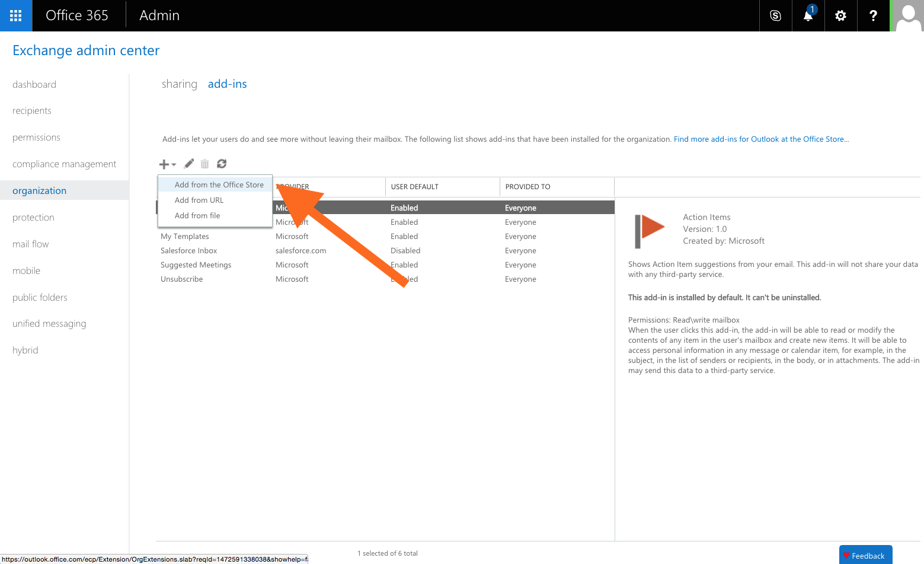Open protection in the sidebar
The height and width of the screenshot is (564, 924).
click(x=33, y=217)
